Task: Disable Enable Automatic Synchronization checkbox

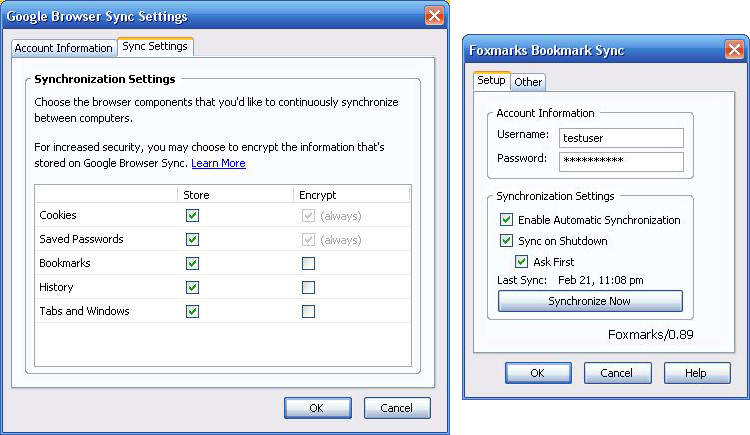Action: [x=506, y=220]
